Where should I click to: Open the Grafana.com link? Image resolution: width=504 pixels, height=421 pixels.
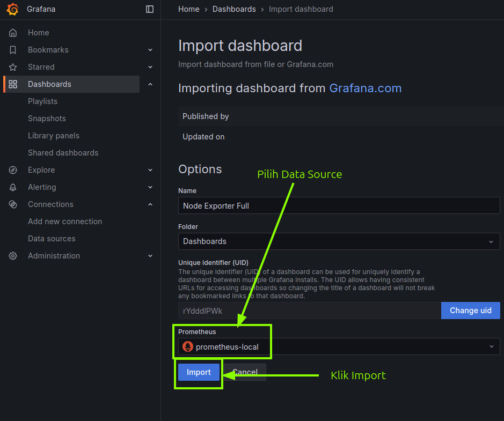366,88
